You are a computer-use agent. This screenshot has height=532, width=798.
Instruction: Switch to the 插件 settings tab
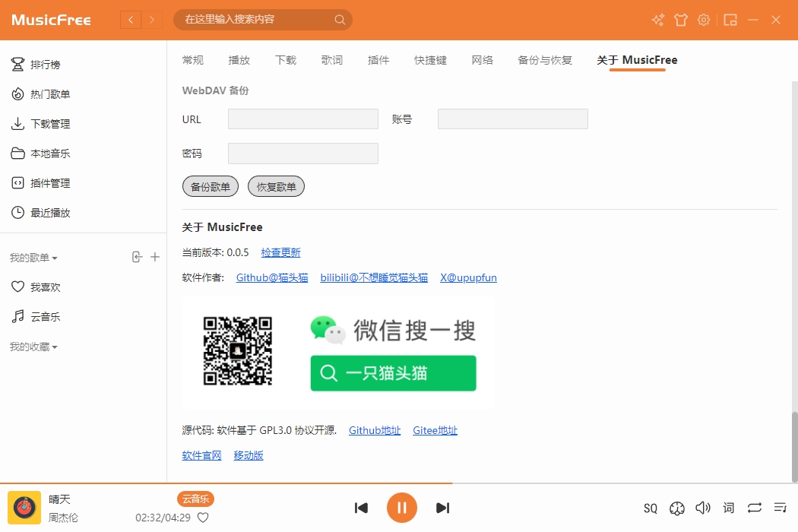coord(378,60)
